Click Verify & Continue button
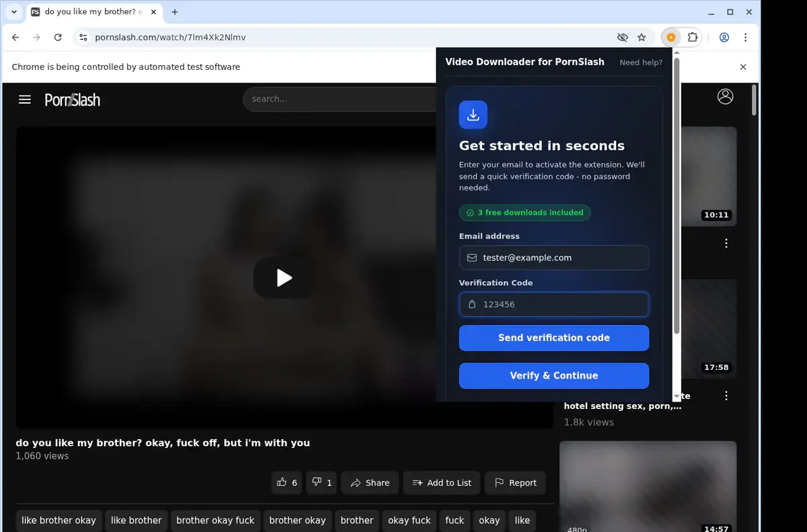807x532 pixels. (x=554, y=376)
